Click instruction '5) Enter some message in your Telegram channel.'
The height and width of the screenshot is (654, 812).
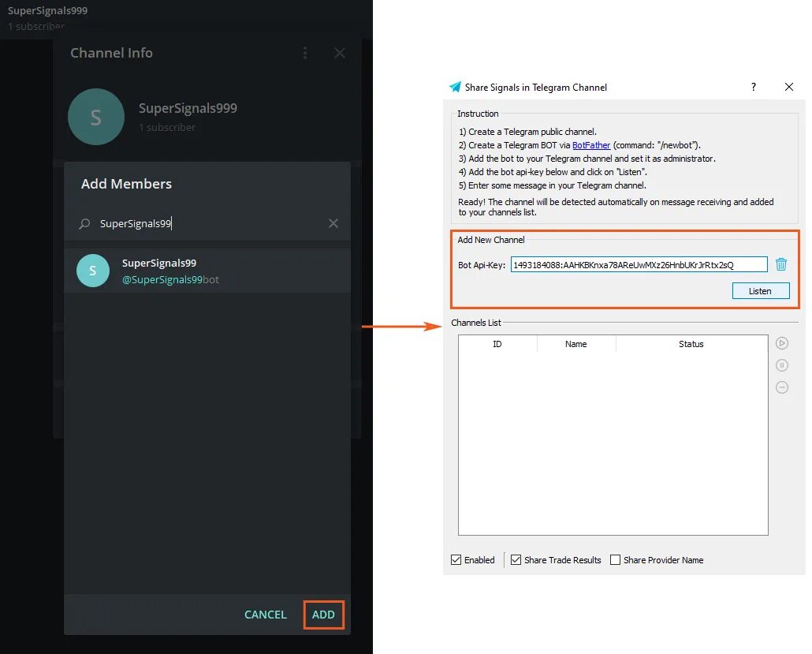point(553,185)
